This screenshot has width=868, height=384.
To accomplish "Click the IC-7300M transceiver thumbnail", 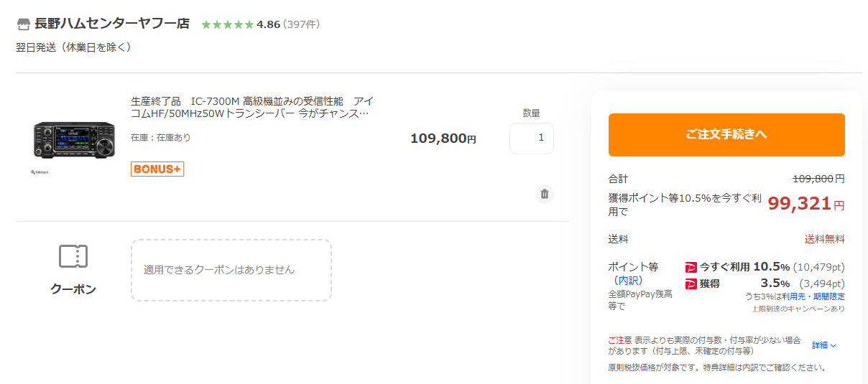I will [x=73, y=140].
